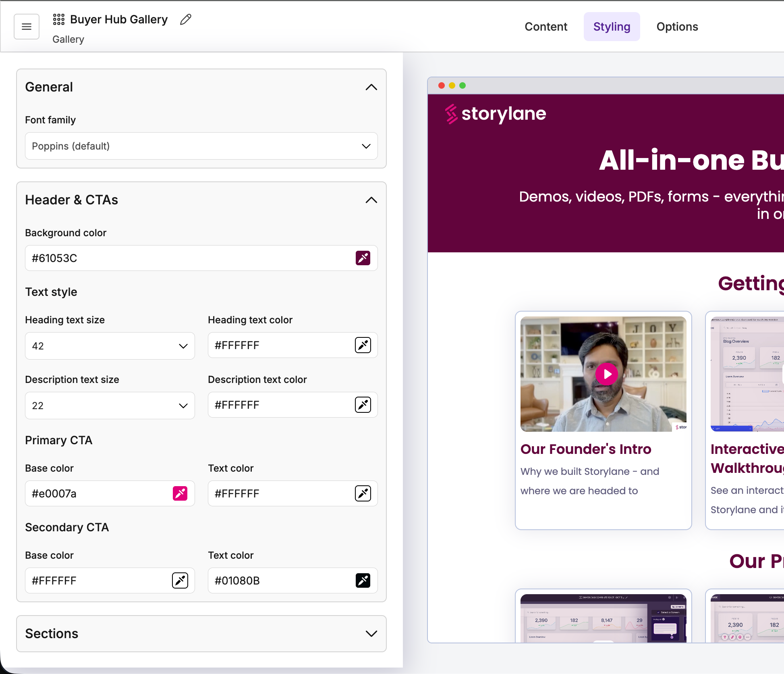Switch to the Options tab
This screenshot has width=784, height=674.
click(x=677, y=27)
